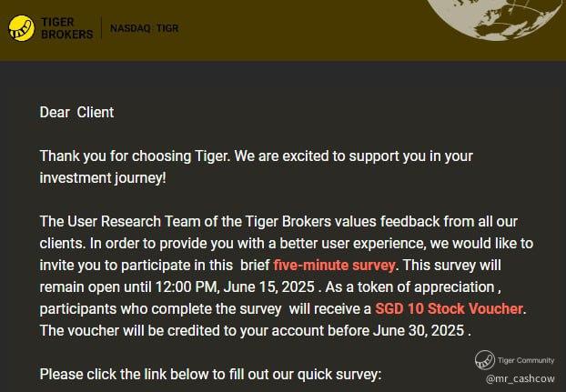The image size is (566, 392).
Task: Open the five-minute survey link
Action: (334, 266)
